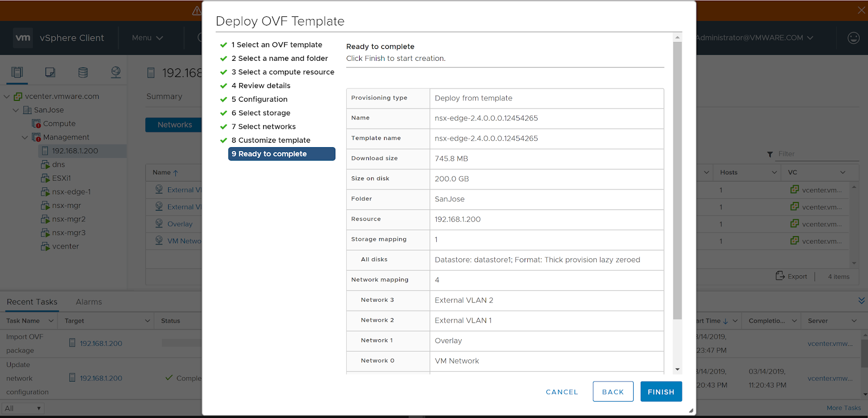Open the VC column dropdown chevron
868x418 pixels.
(x=843, y=172)
